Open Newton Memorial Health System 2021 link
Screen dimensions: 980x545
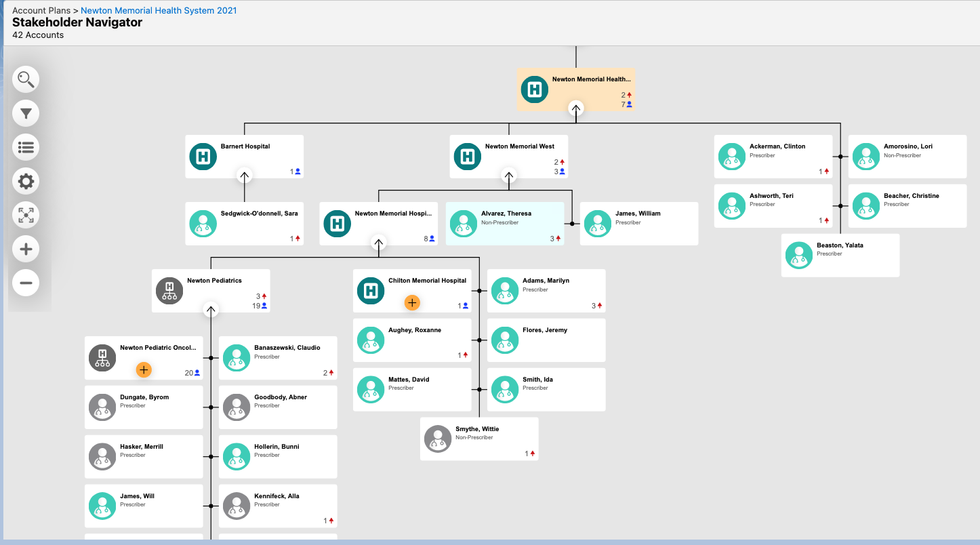pos(159,11)
